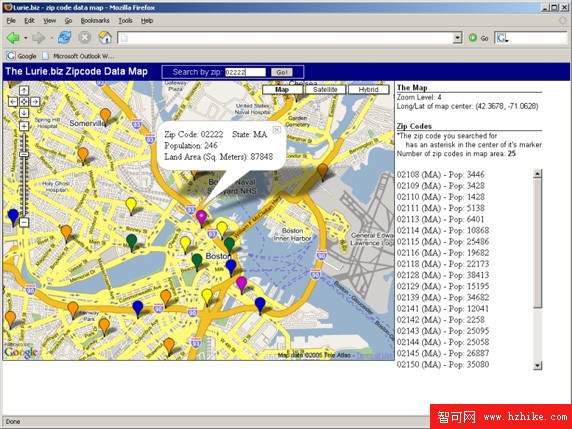Open the Back button history dropdown

pyautogui.click(x=25, y=38)
